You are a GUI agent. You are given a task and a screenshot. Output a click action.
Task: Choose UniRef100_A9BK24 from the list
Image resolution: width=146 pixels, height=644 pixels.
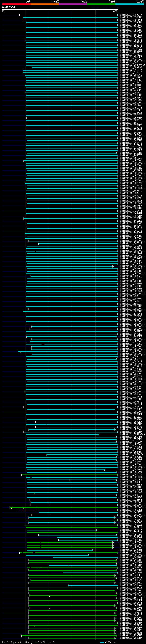click(131, 578)
